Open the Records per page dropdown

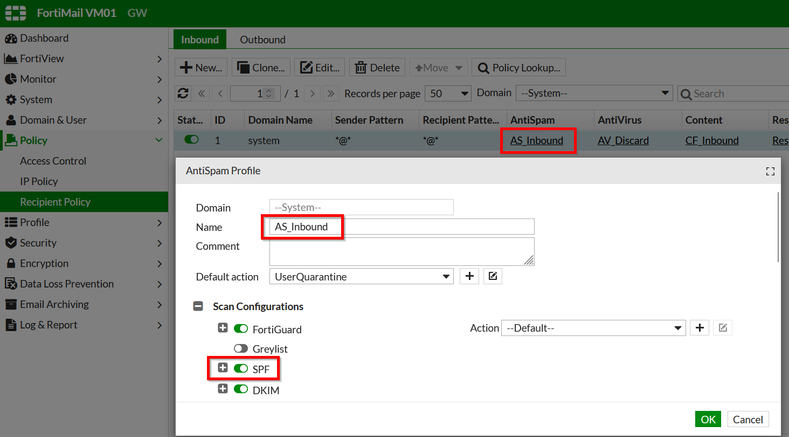tap(448, 93)
